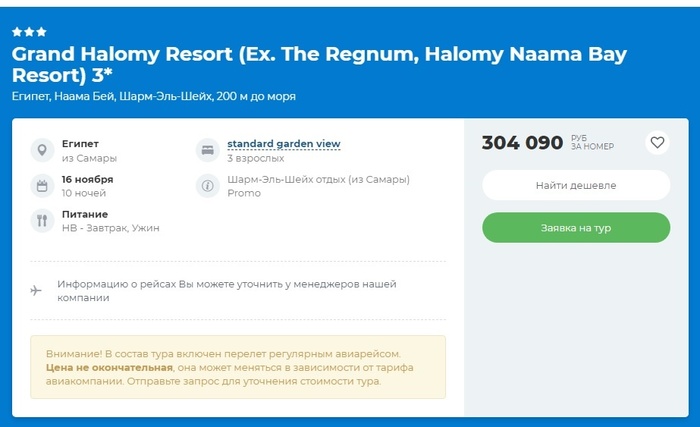Click the location pin icon beside Египет
700x427 pixels.
(x=42, y=151)
